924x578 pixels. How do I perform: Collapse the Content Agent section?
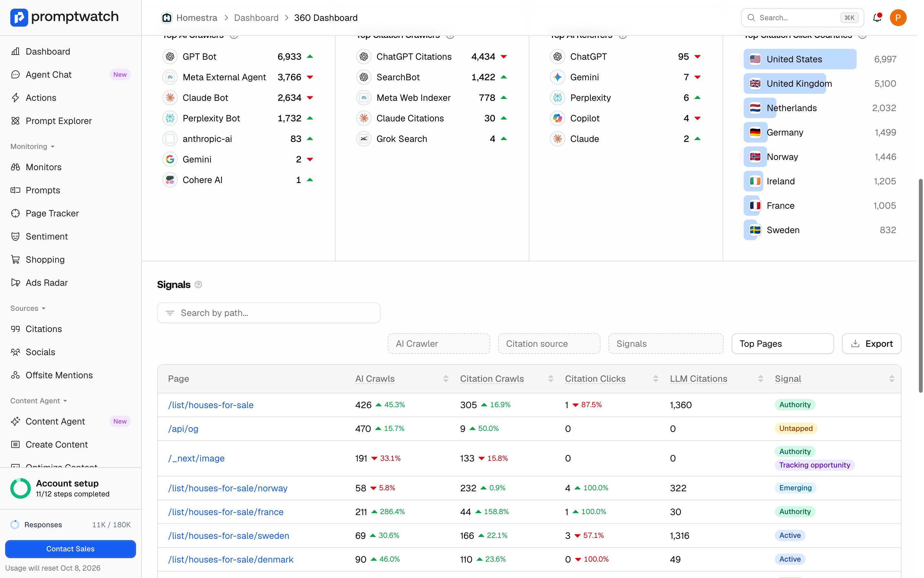coord(38,401)
